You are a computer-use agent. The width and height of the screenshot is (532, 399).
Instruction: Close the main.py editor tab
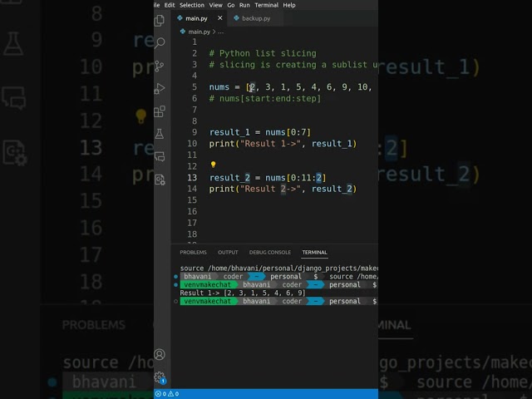219,18
